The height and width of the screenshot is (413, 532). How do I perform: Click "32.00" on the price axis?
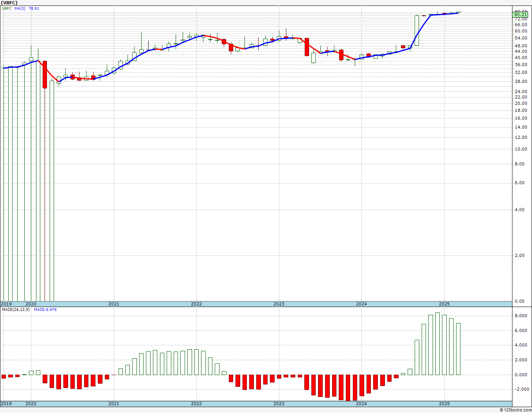coord(521,72)
